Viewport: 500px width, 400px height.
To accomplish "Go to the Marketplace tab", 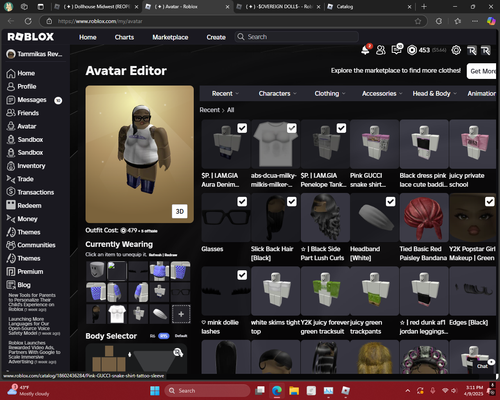I will coord(170,37).
